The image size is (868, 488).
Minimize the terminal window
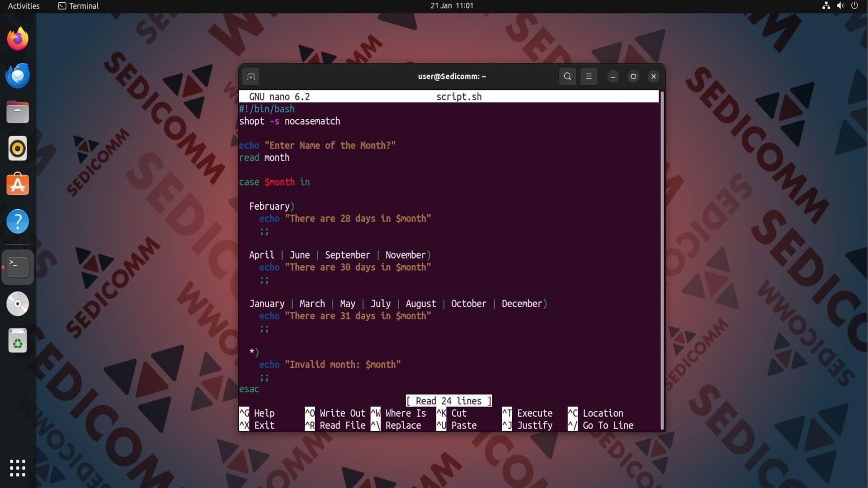click(613, 76)
